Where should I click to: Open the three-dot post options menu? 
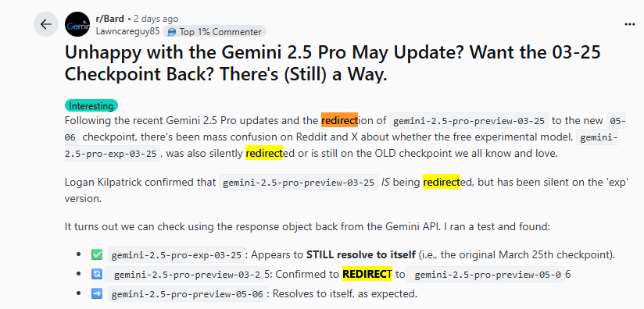(630, 24)
